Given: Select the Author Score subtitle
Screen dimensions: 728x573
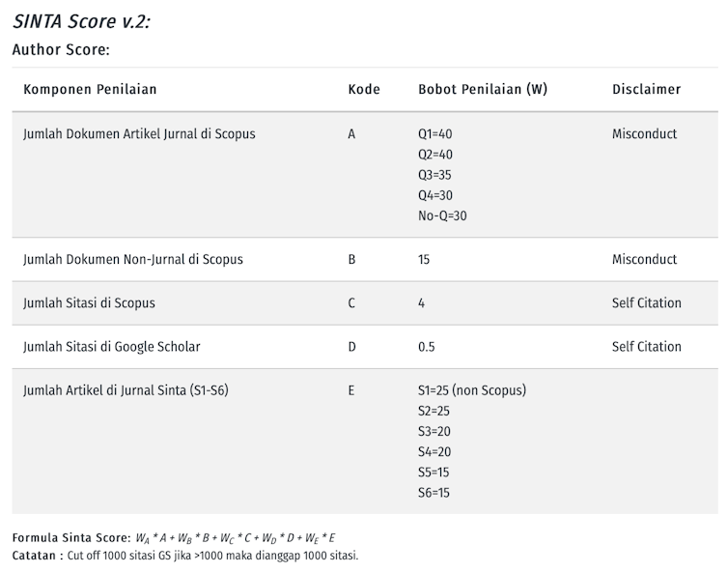Looking at the screenshot, I should point(61,48).
